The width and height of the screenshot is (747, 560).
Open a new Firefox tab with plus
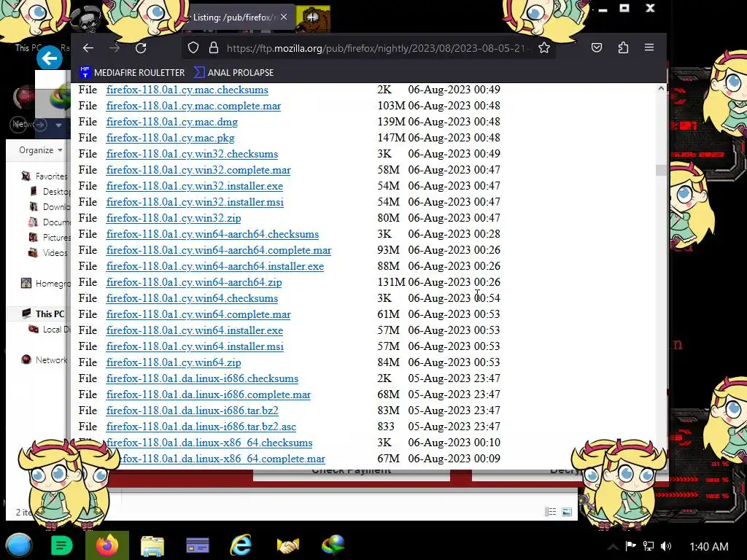(312, 17)
